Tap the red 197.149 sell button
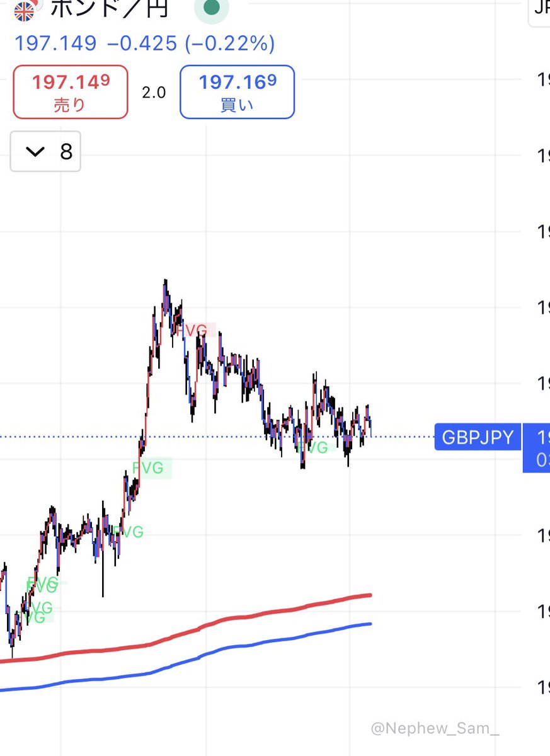 71,91
